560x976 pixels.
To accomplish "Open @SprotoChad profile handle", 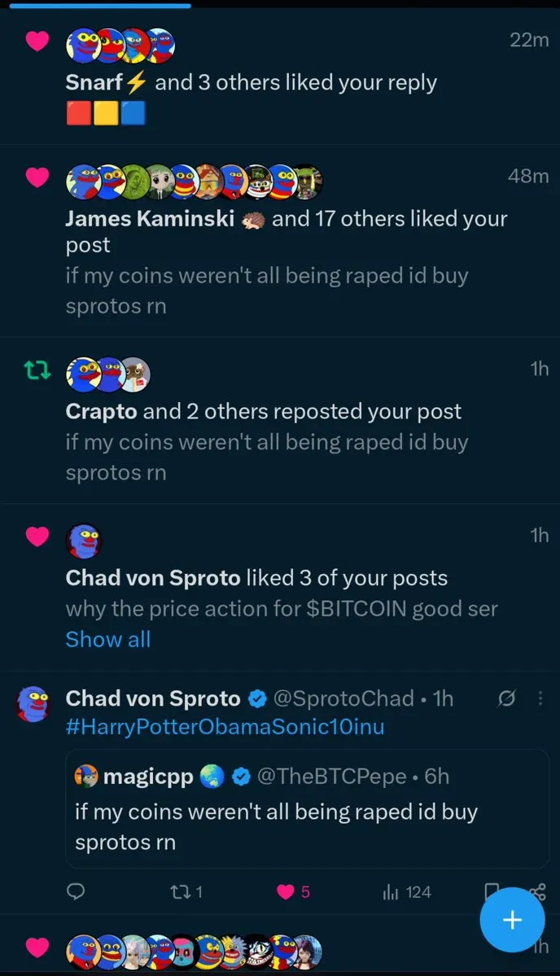I will point(343,698).
